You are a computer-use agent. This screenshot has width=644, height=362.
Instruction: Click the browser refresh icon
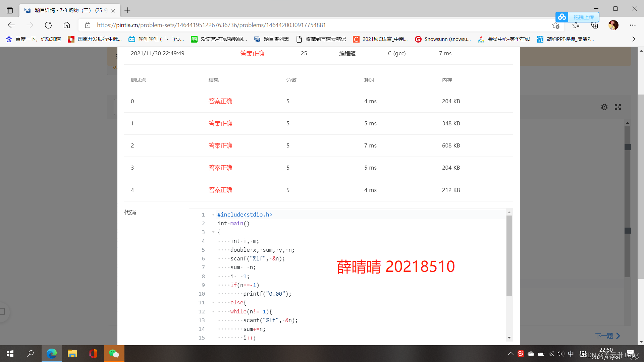tap(48, 25)
